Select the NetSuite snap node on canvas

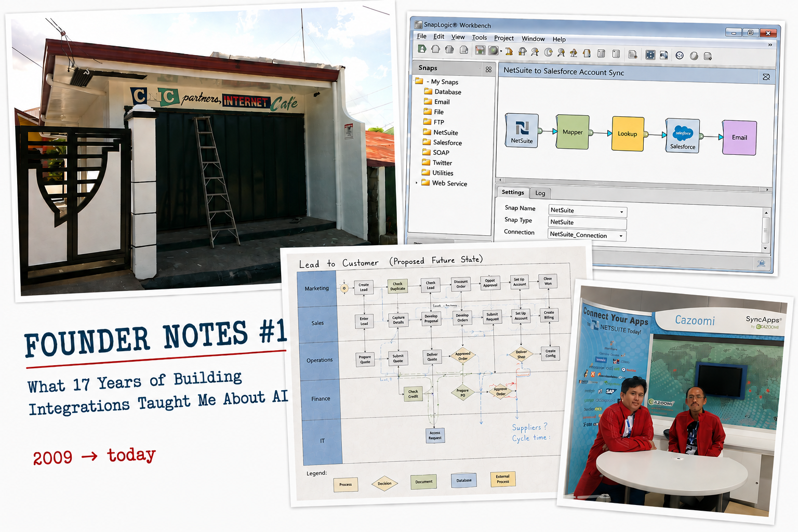pos(522,130)
